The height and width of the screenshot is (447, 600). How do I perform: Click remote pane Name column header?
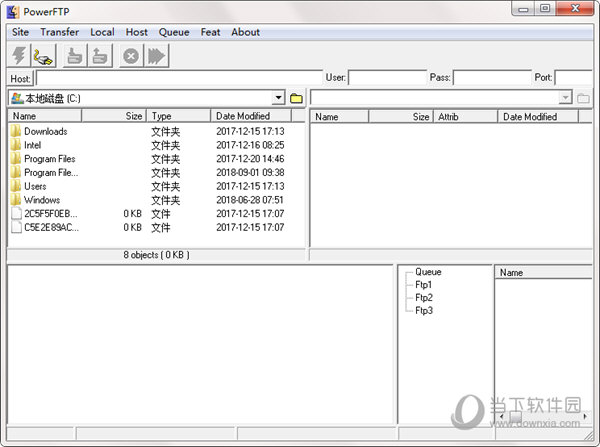pos(340,117)
